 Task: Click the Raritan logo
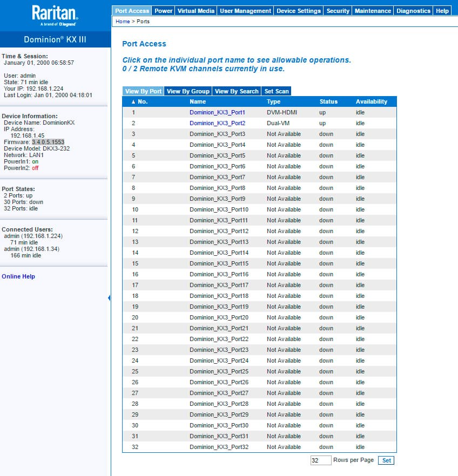pos(55,15)
